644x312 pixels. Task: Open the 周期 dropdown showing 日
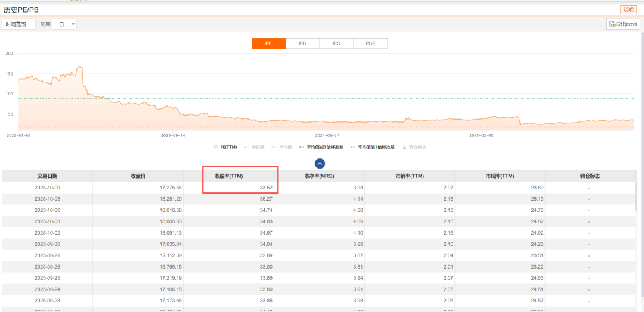tap(64, 24)
